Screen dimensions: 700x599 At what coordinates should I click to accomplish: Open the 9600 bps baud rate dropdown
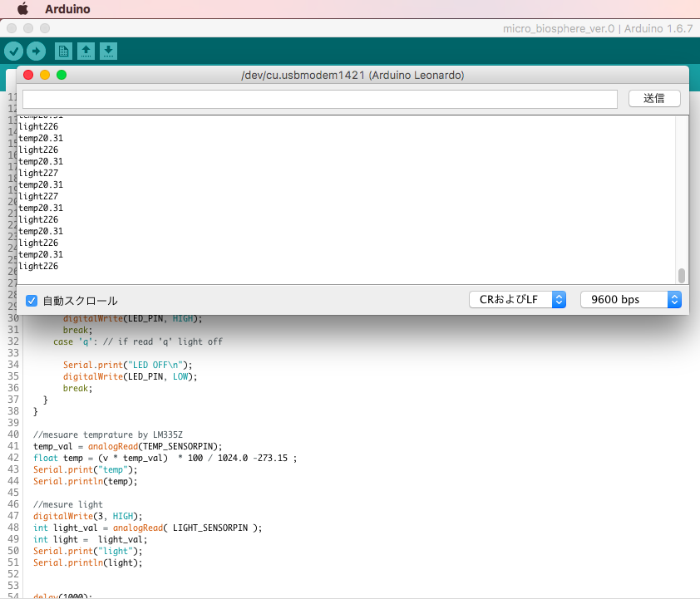pyautogui.click(x=631, y=300)
